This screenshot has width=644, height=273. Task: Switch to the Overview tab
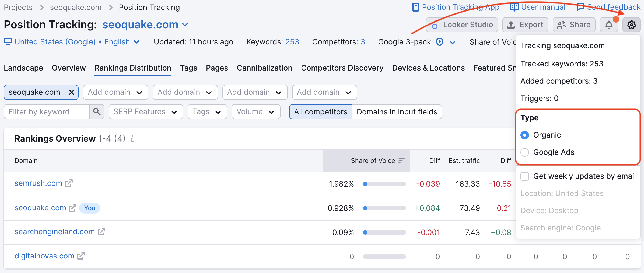pyautogui.click(x=69, y=68)
